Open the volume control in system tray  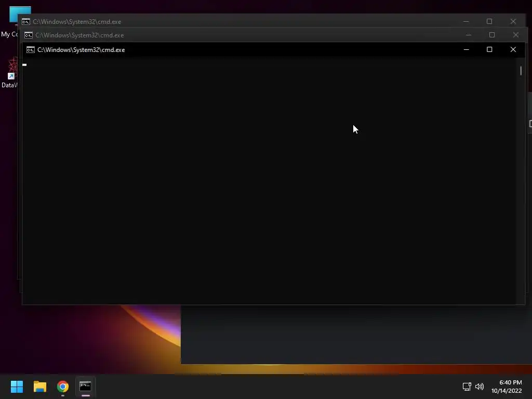[x=480, y=387]
